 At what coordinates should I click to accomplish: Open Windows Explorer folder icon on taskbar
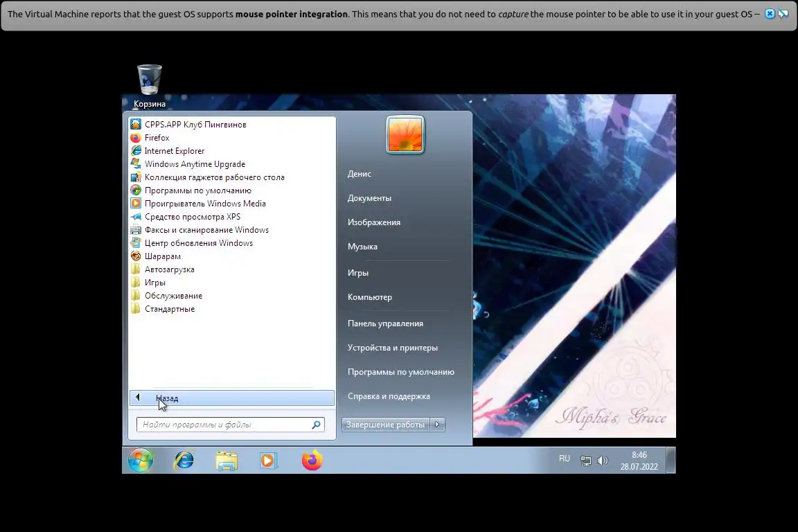(227, 461)
